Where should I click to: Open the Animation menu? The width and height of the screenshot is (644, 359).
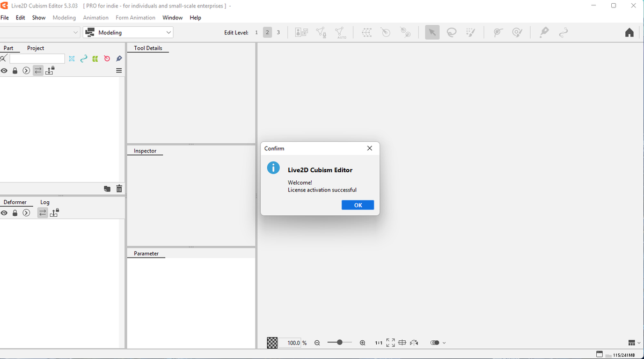[x=96, y=18]
